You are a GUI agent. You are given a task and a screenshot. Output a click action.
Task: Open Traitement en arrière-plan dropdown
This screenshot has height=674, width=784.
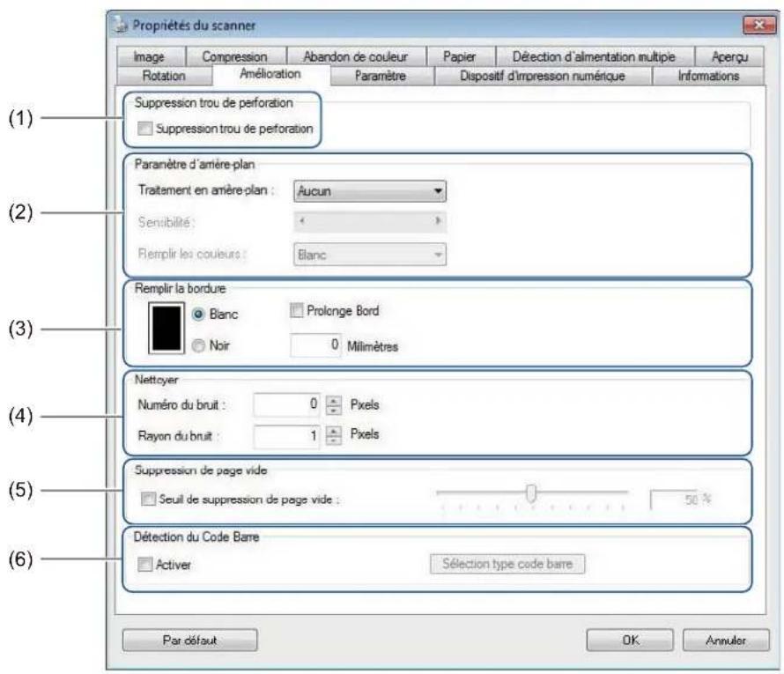pyautogui.click(x=370, y=191)
